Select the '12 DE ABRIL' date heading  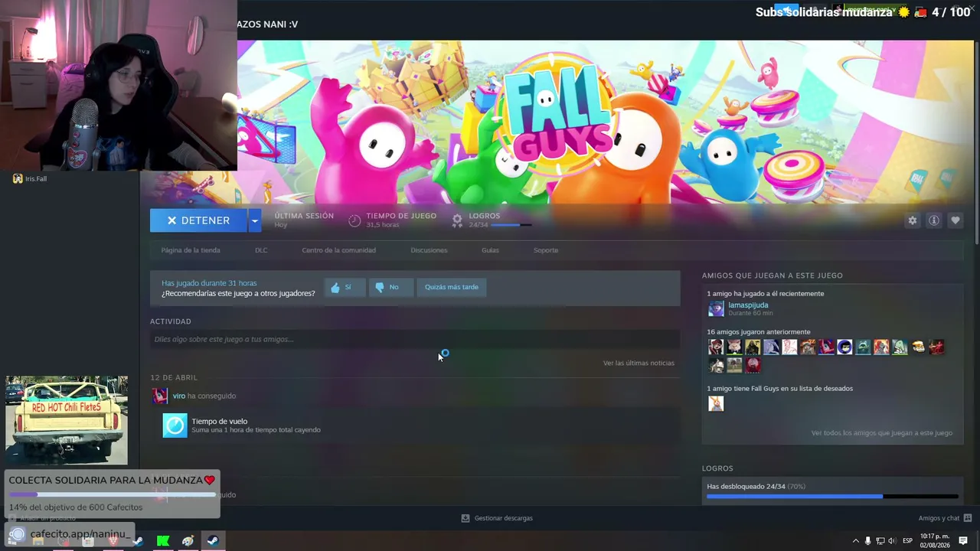(x=174, y=377)
